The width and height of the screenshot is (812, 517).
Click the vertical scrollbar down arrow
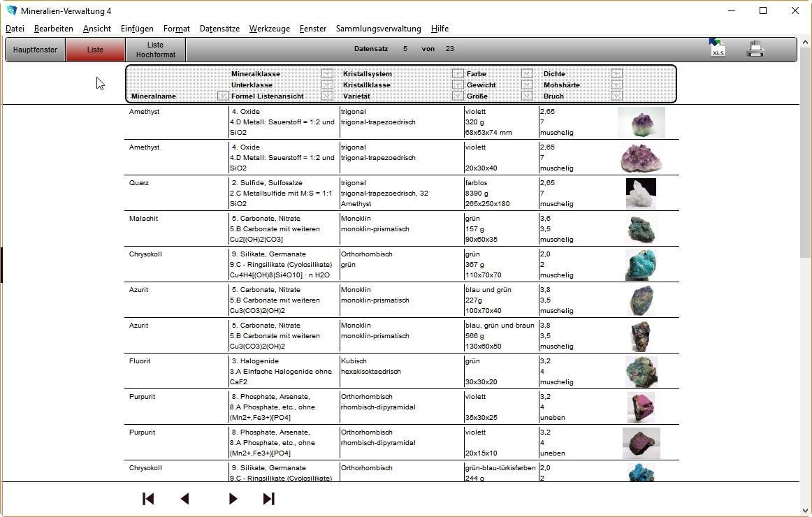pyautogui.click(x=805, y=511)
